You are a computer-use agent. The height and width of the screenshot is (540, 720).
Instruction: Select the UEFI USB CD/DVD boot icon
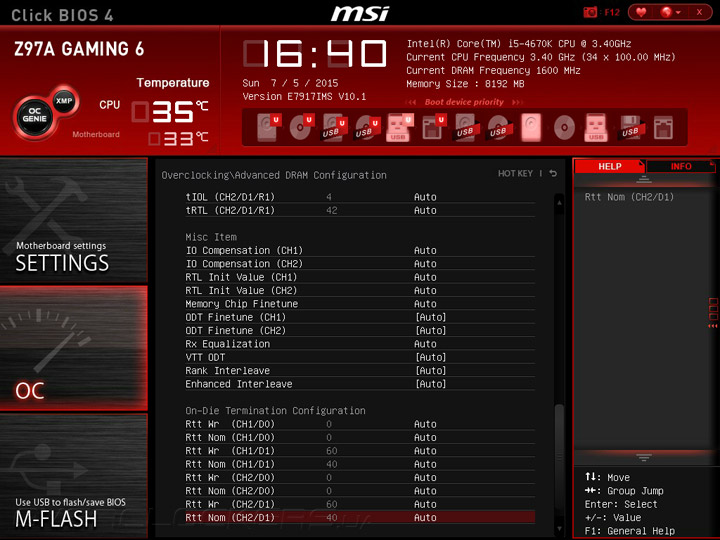point(367,127)
